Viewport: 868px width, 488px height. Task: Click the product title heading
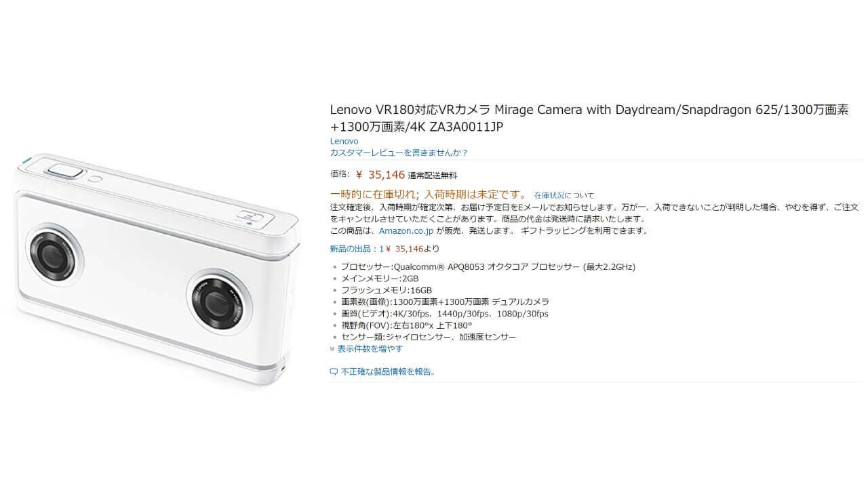(x=589, y=119)
